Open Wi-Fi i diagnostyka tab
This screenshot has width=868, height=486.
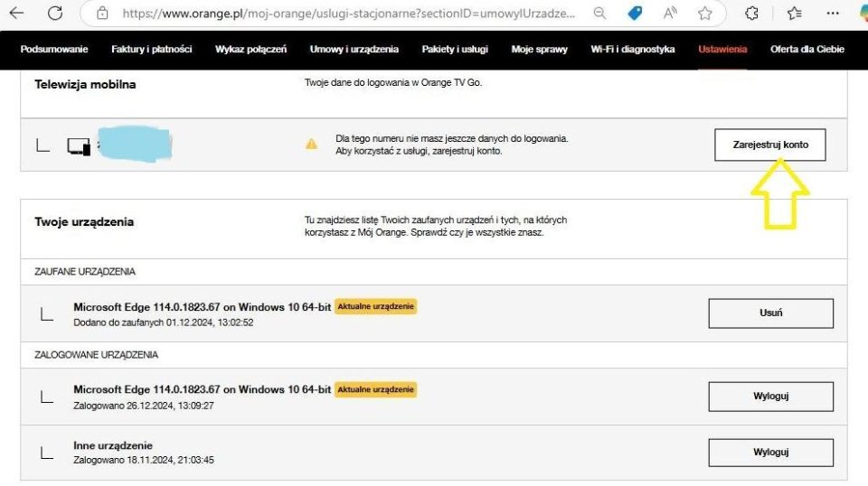[633, 49]
